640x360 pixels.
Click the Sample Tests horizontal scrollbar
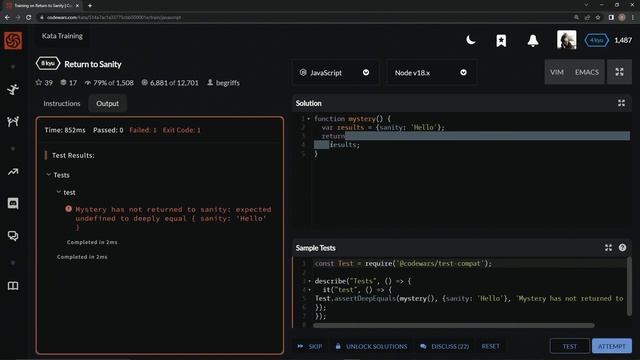pos(453,325)
